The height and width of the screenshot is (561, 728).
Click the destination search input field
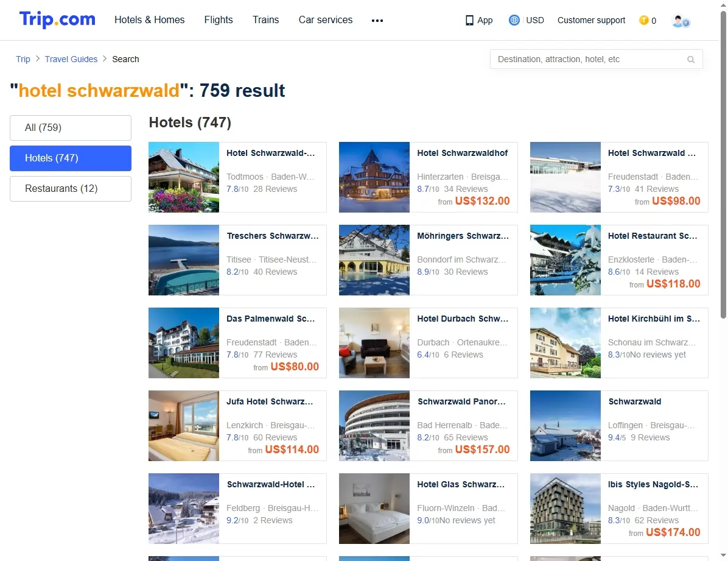pyautogui.click(x=596, y=60)
